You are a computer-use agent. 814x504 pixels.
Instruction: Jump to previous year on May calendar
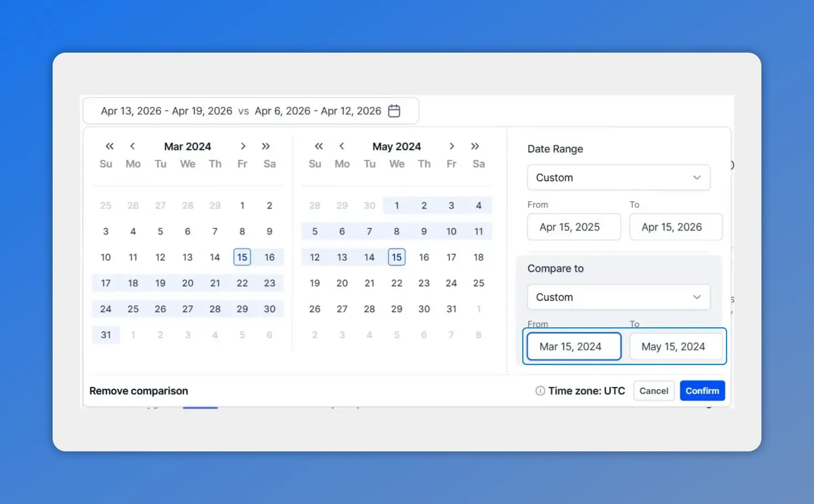click(318, 146)
